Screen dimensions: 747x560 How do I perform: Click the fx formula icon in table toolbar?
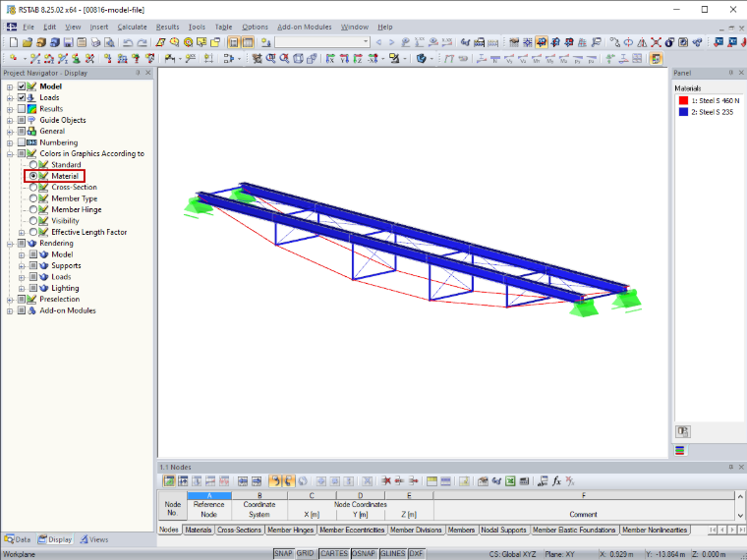point(556,481)
